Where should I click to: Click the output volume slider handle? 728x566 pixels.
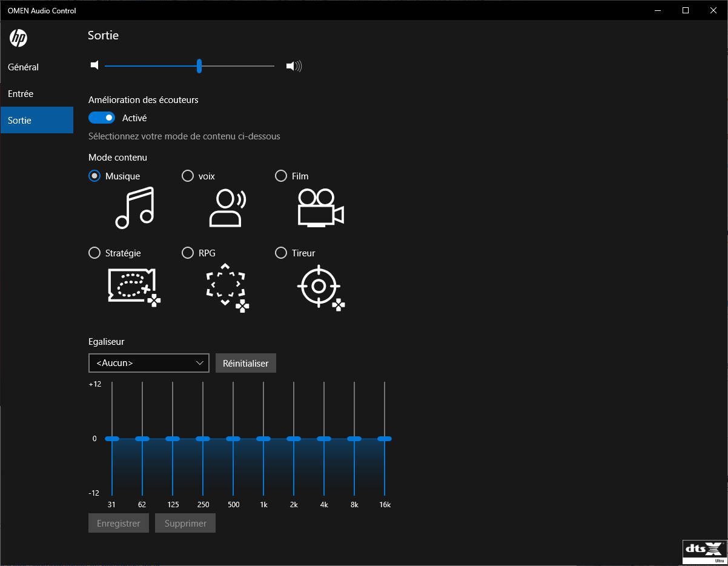[x=199, y=66]
